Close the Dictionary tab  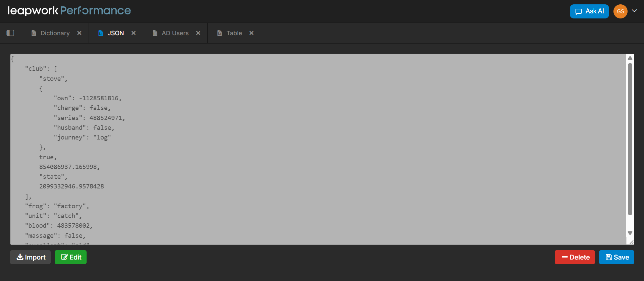pos(79,33)
